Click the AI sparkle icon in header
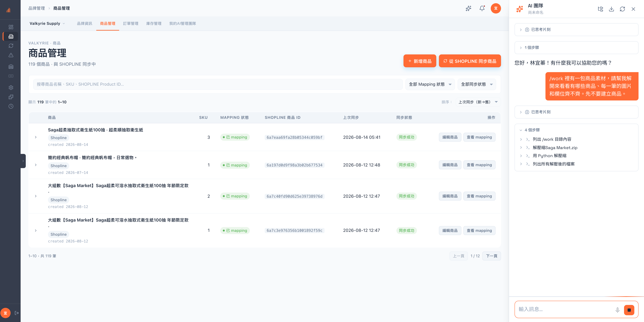This screenshot has height=322, width=644. click(469, 8)
